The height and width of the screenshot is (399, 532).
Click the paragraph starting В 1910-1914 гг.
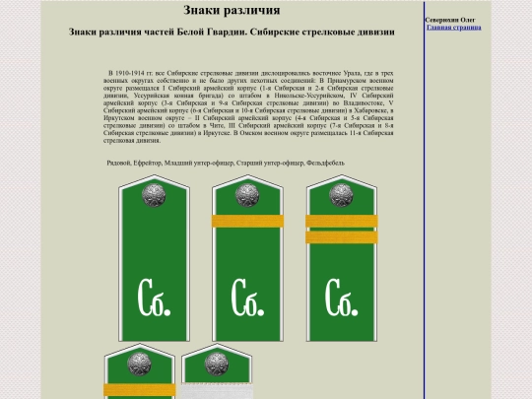(248, 106)
